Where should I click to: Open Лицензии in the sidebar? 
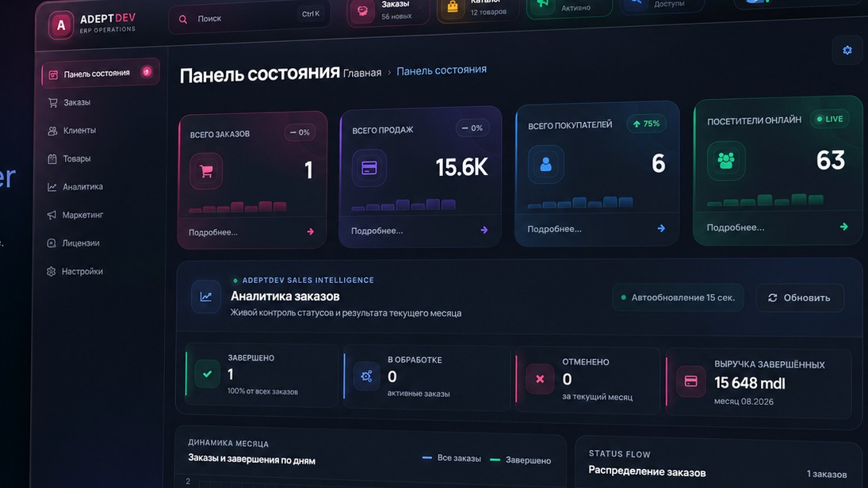pyautogui.click(x=81, y=243)
